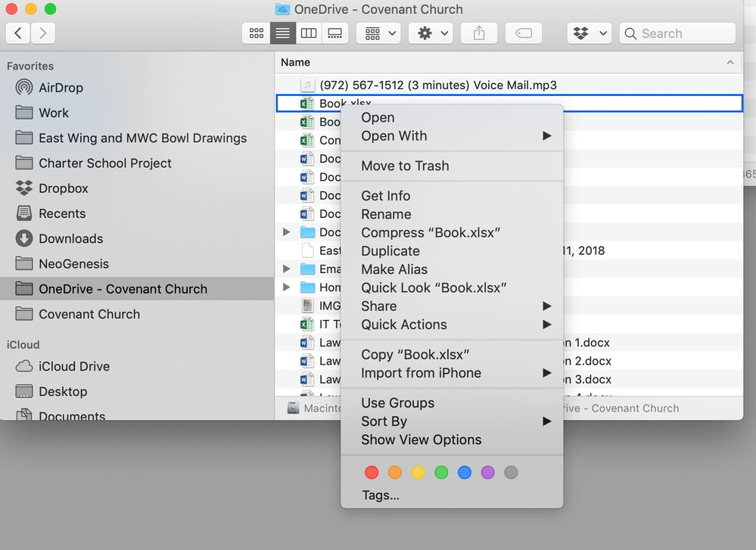
Task: Click into the Search field
Action: click(x=677, y=33)
